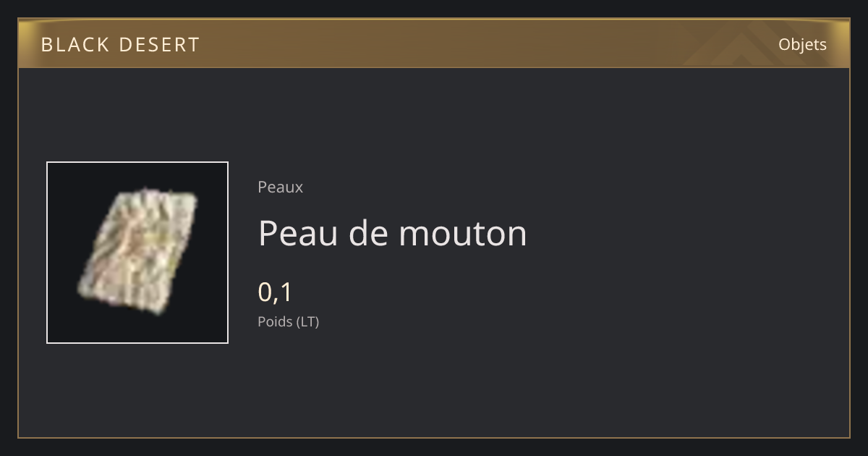Click the word de in the item title

pyautogui.click(x=367, y=233)
